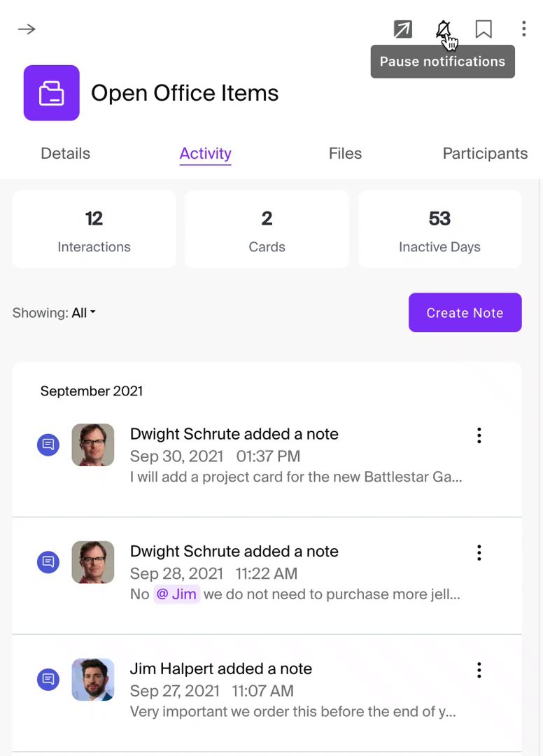
Task: Click Jim Halpert's avatar photo
Action: click(x=93, y=680)
